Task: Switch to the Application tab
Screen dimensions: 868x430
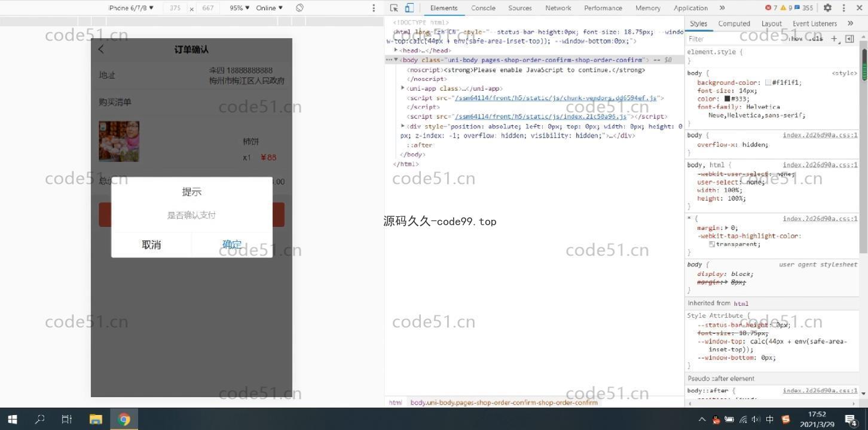Action: [690, 8]
